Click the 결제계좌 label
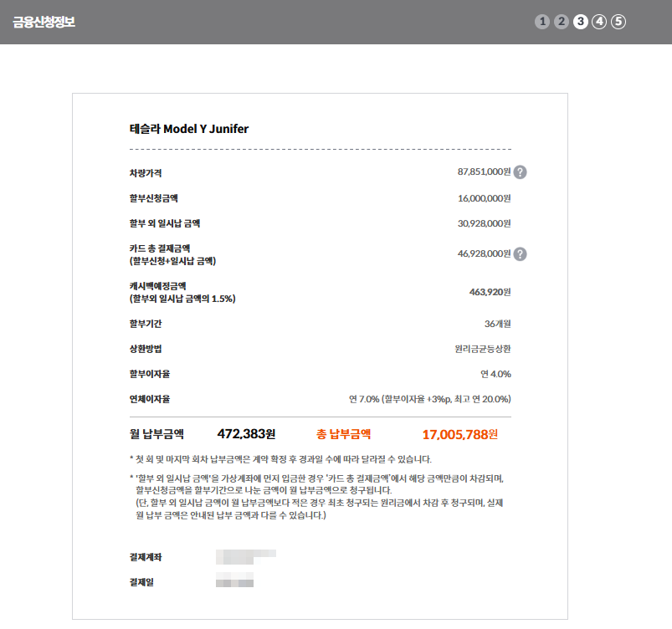This screenshot has height=629, width=672. tap(146, 557)
